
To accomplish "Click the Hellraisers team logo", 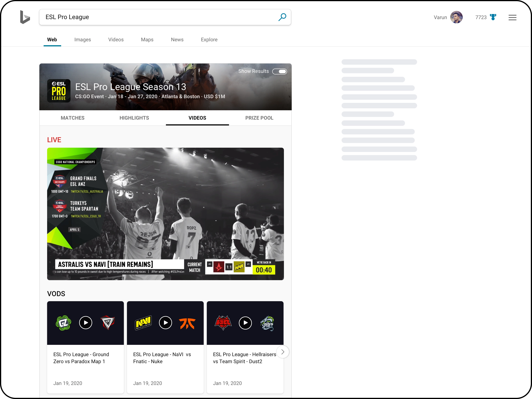I will 223,323.
